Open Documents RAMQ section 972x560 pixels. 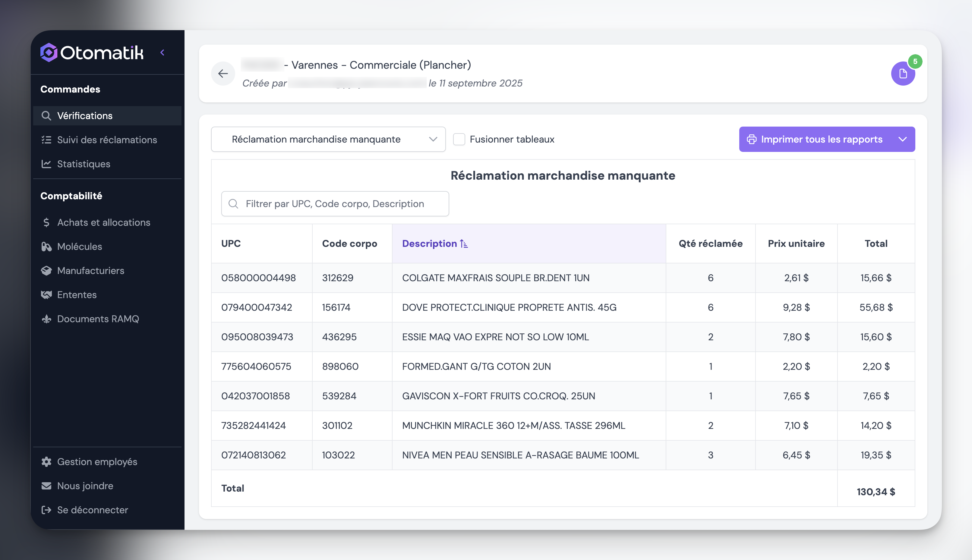[x=98, y=319]
